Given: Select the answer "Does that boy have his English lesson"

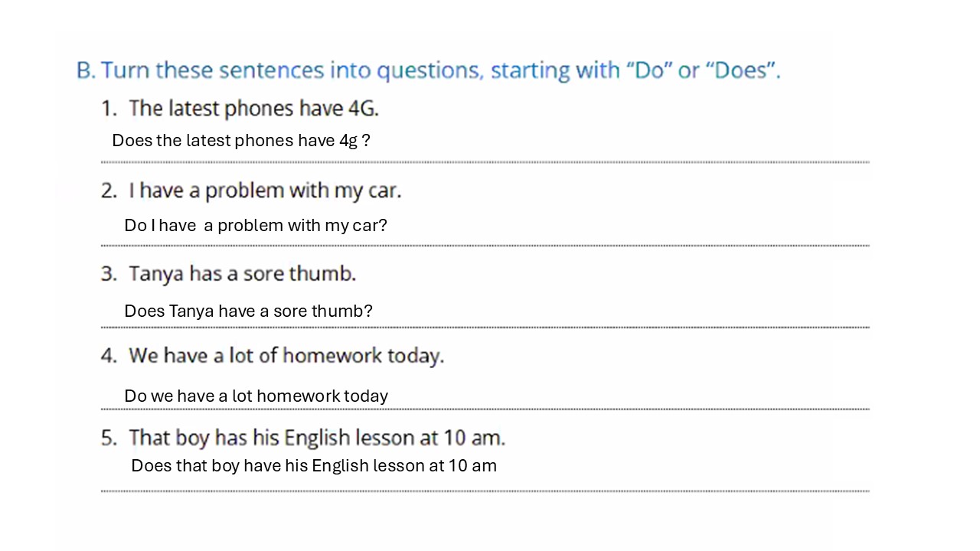Looking at the screenshot, I should 314,465.
